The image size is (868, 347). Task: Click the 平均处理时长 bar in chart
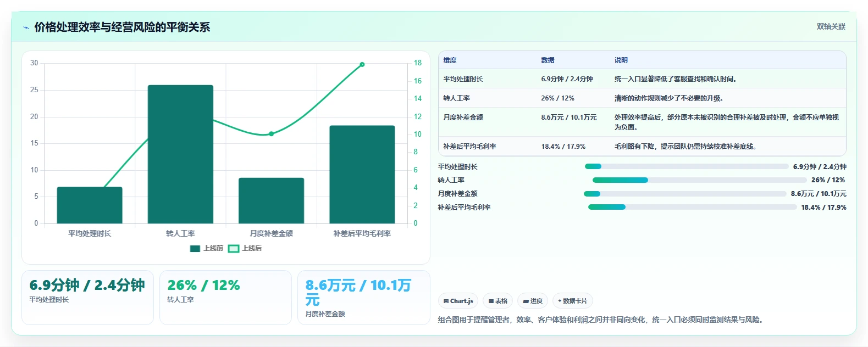click(x=90, y=205)
